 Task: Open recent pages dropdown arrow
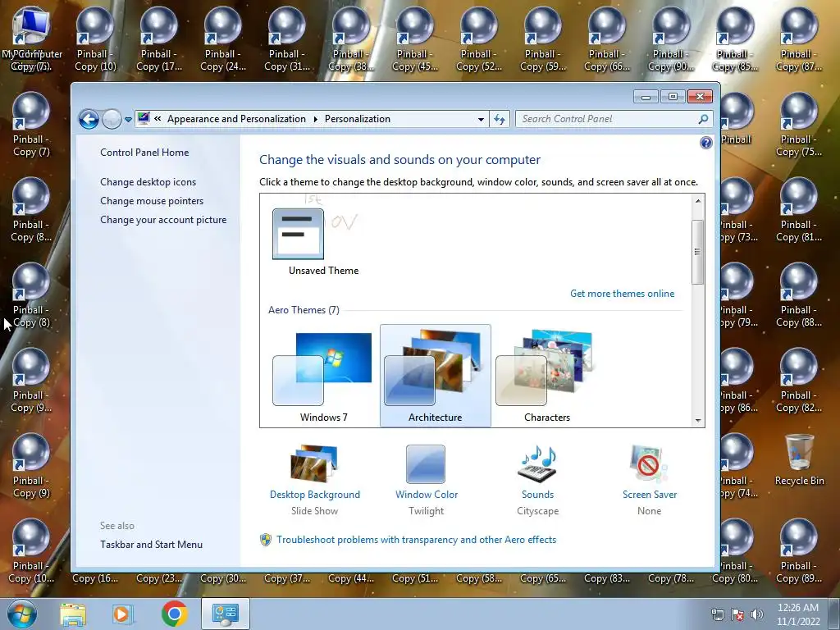tap(128, 120)
